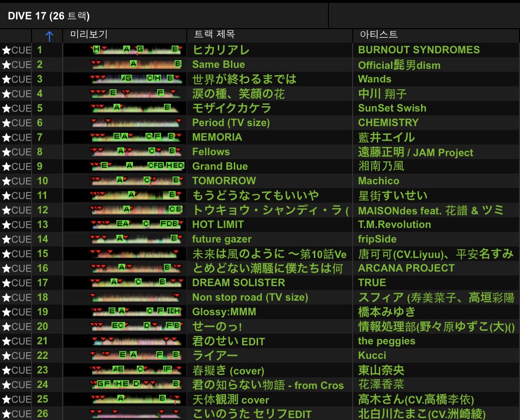Click artist TRUE
This screenshot has width=520, height=420.
coord(372,282)
